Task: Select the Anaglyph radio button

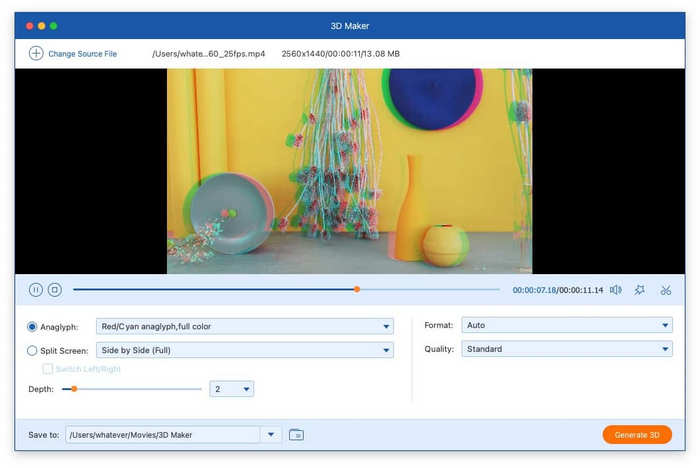Action: tap(32, 327)
